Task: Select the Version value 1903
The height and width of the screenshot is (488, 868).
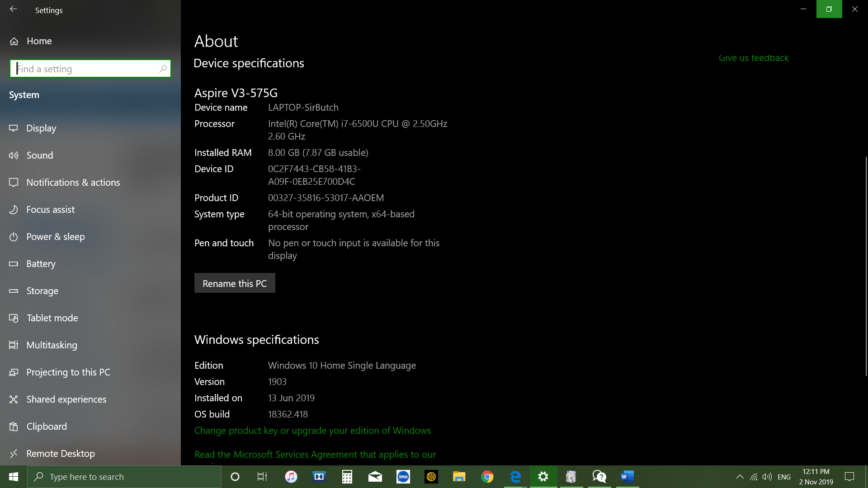Action: 277,382
